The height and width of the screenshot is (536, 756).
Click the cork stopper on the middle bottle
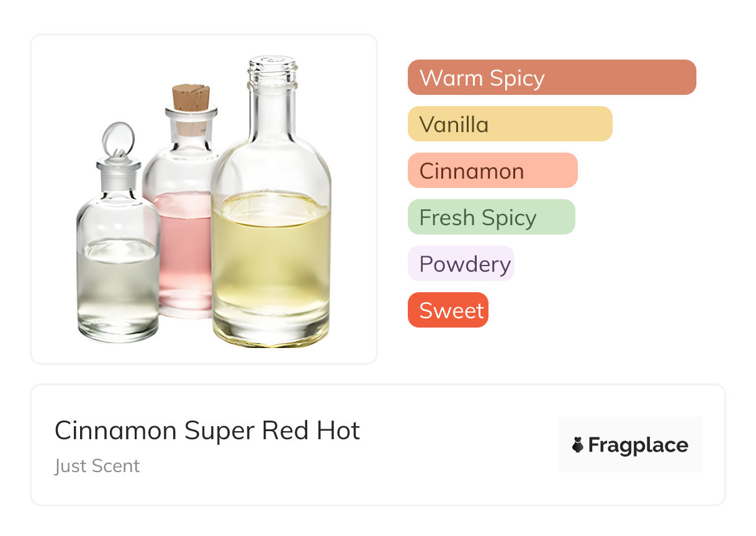[x=191, y=98]
